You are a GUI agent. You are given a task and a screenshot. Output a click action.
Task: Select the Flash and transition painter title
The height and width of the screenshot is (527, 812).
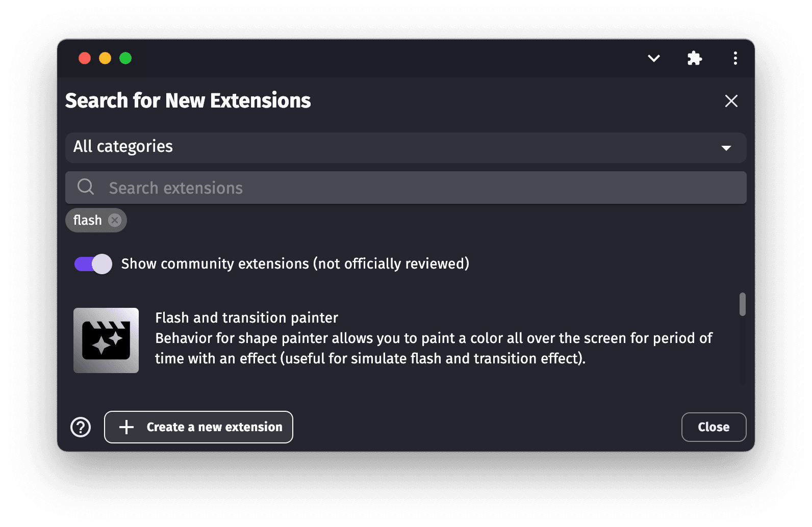[246, 318]
